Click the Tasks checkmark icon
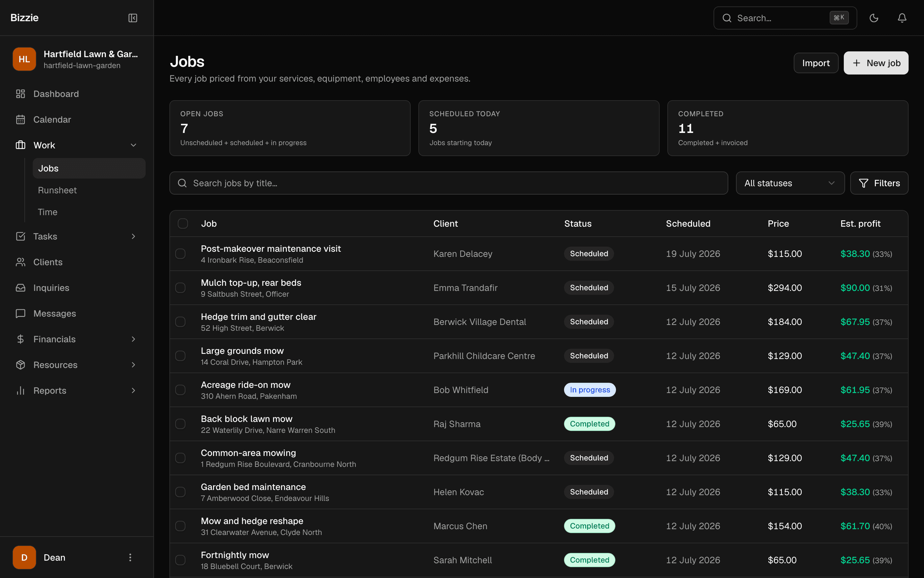Image resolution: width=924 pixels, height=578 pixels. (x=21, y=236)
